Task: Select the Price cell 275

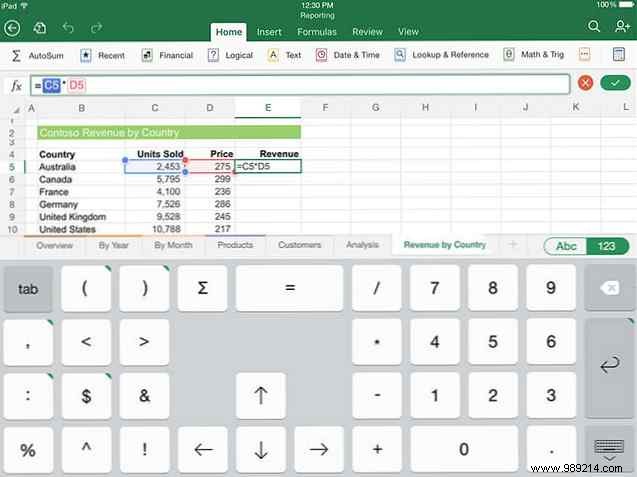Action: tap(210, 167)
